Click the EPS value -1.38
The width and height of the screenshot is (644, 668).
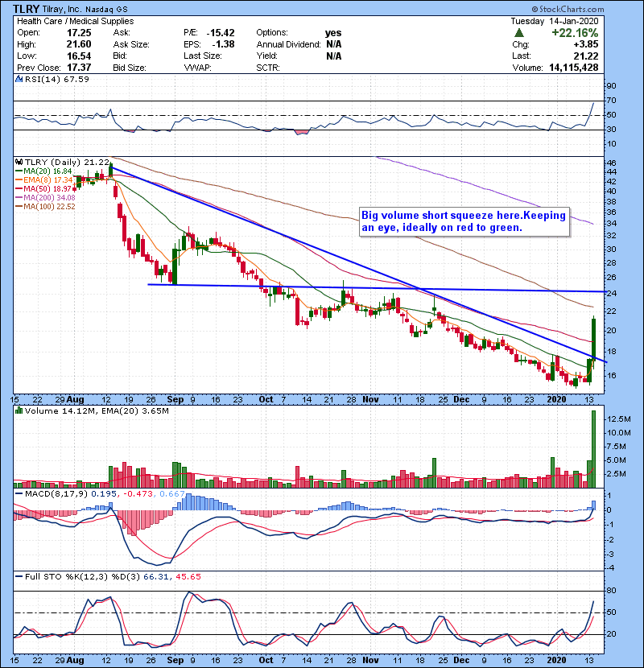click(223, 44)
